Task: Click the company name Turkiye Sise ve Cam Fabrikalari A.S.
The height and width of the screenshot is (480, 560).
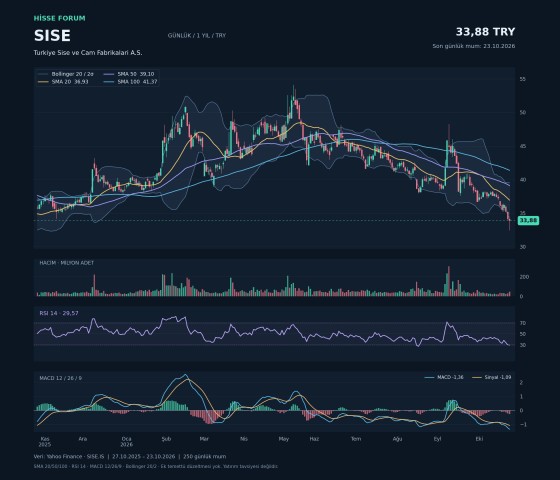Action: click(88, 52)
